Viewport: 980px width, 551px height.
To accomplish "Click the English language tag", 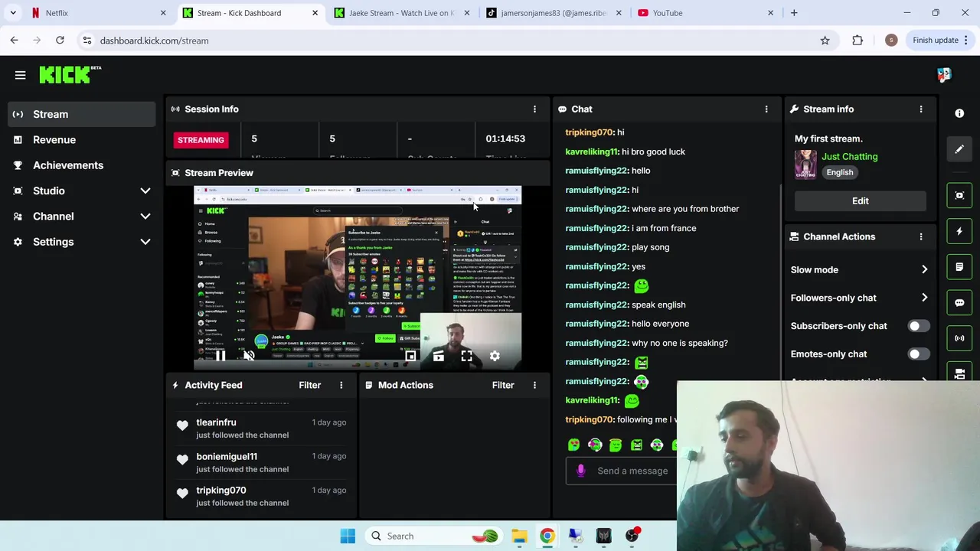I will click(840, 172).
